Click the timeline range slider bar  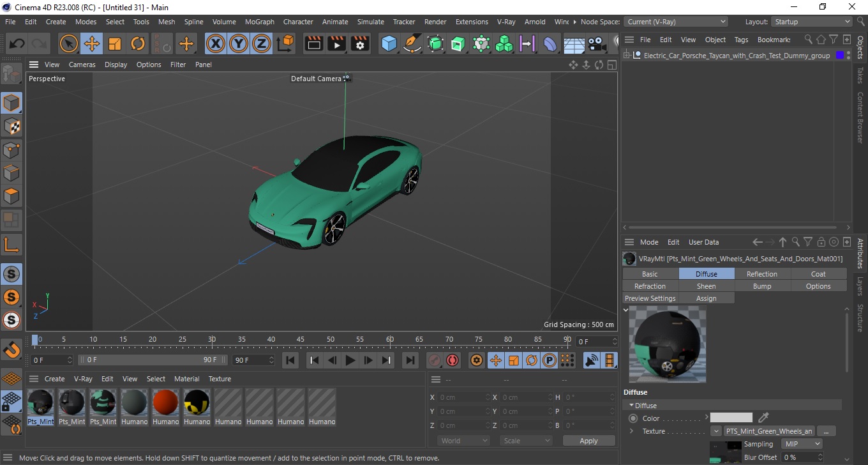coord(152,360)
